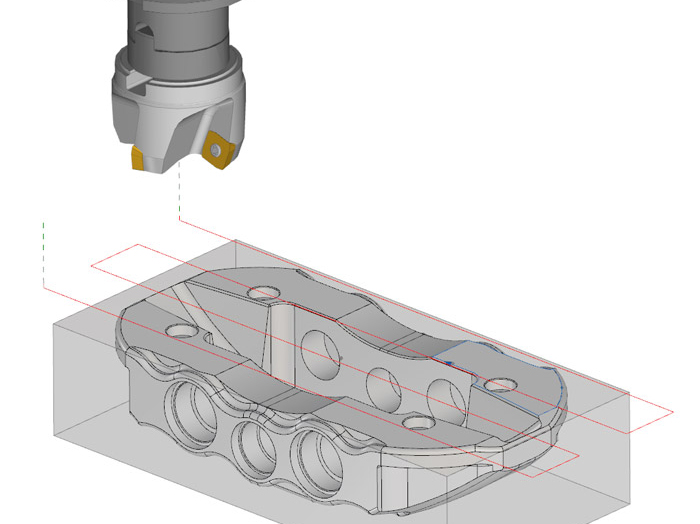Select the small hole on part's left top
Screen dimensions: 700x524
pos(183,329)
